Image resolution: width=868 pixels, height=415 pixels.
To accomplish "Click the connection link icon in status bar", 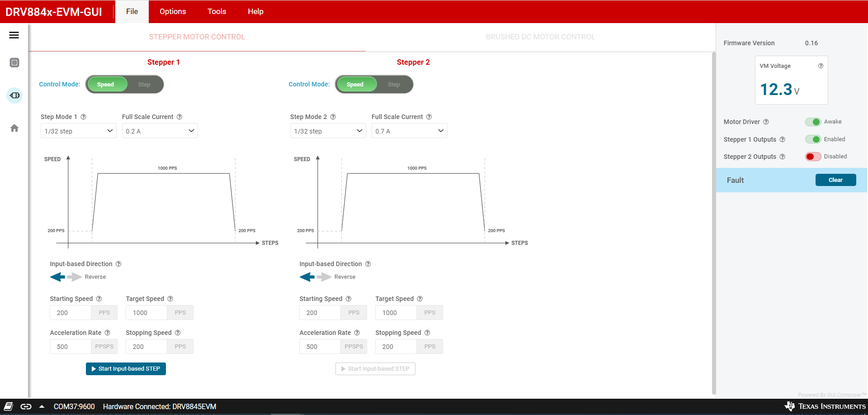I will [x=26, y=406].
